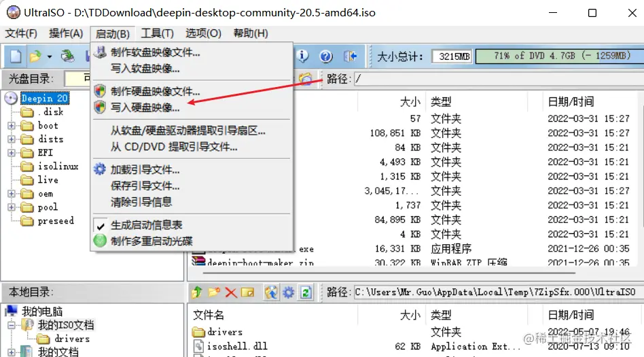The width and height of the screenshot is (644, 357).
Task: Click the green disc icon beside 制作多重启动光碟
Action: point(100,241)
